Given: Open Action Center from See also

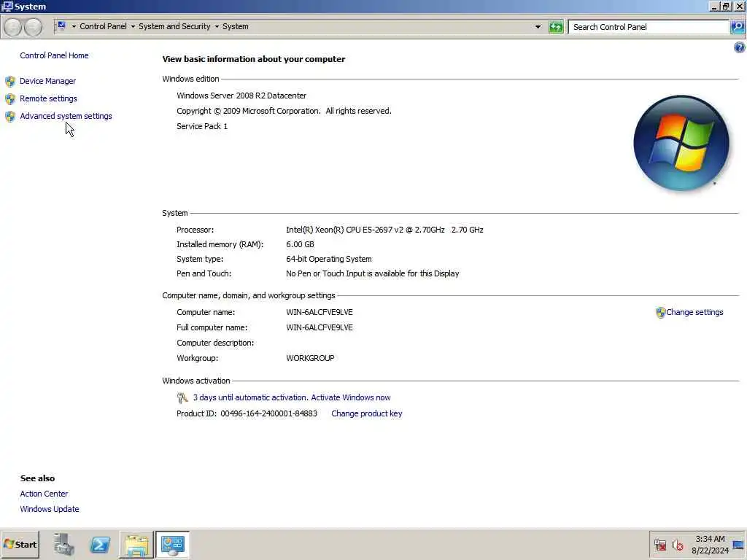Looking at the screenshot, I should 44,494.
